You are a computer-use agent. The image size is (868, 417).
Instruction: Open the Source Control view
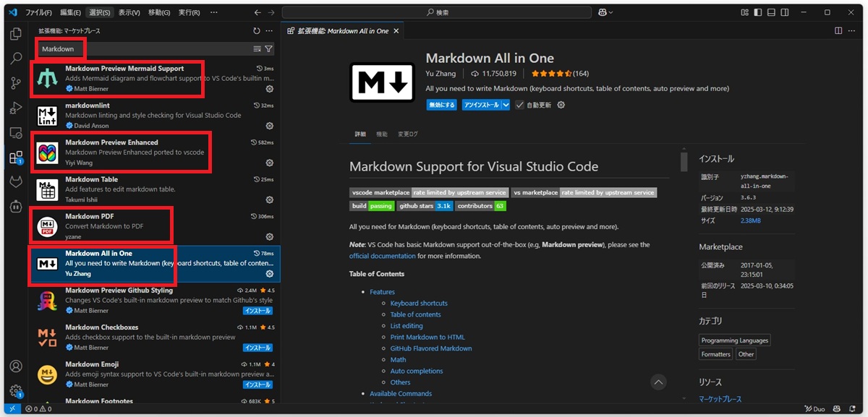(15, 84)
